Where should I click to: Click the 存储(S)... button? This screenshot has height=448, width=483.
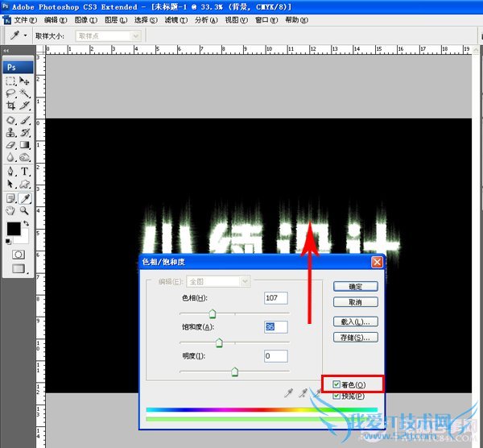[x=356, y=338]
